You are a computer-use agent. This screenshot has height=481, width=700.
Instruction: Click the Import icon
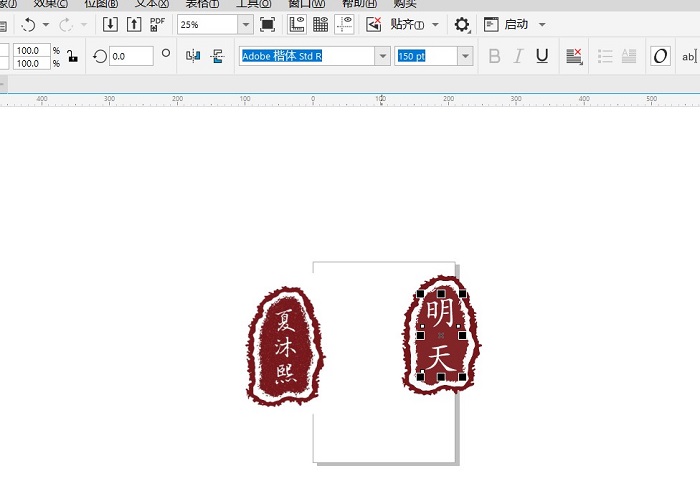click(x=110, y=24)
